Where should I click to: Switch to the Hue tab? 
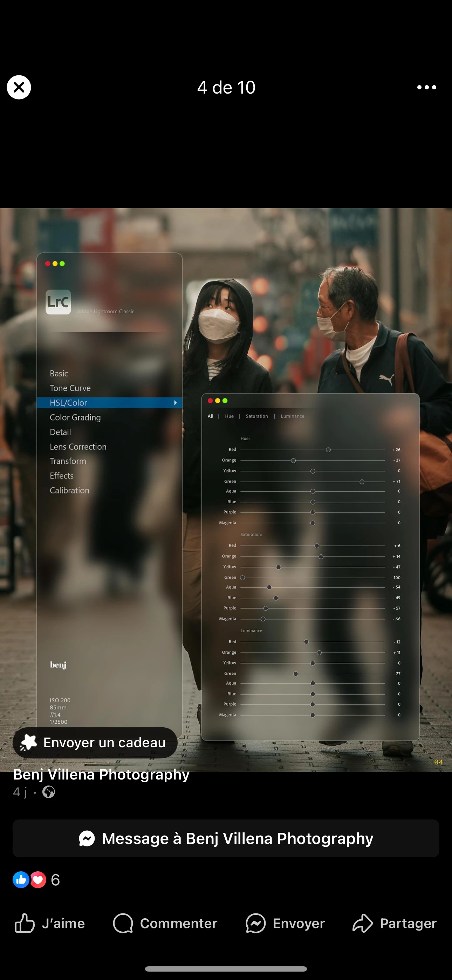230,416
